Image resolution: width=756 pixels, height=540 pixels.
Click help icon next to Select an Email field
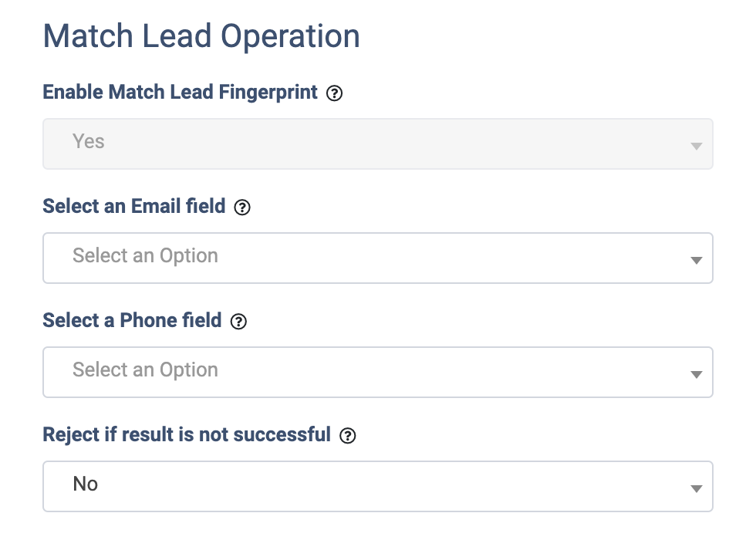tap(242, 208)
